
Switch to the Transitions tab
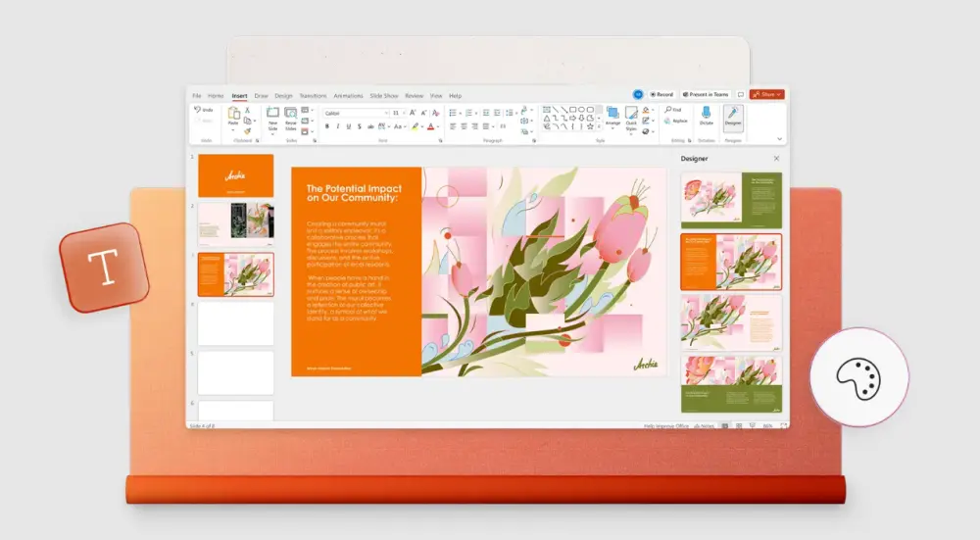click(x=313, y=96)
